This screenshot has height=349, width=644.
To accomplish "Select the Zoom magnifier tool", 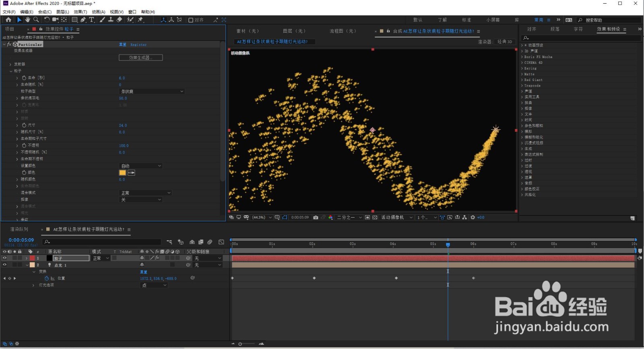I will pos(36,19).
